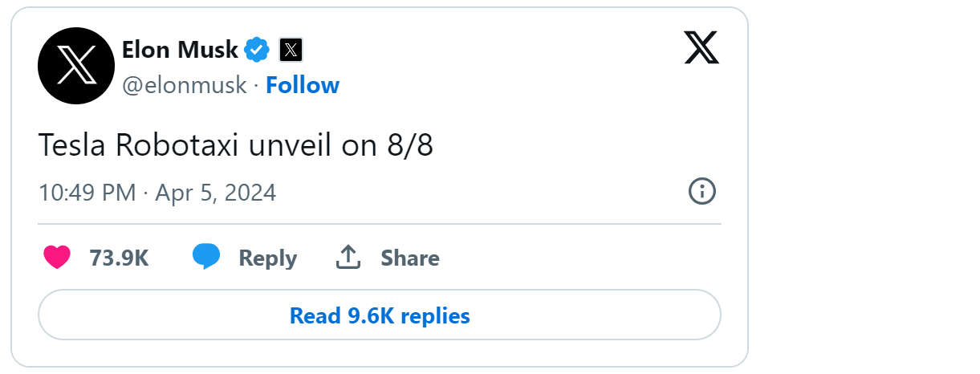Click the share upload arrow icon
Image resolution: width=980 pixels, height=374 pixels.
pyautogui.click(x=348, y=258)
